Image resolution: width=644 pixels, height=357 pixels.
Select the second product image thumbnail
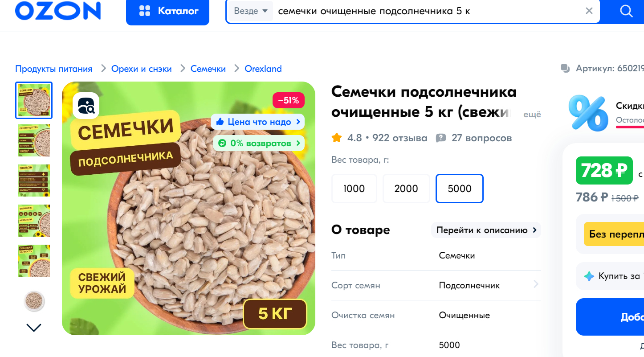coord(34,140)
